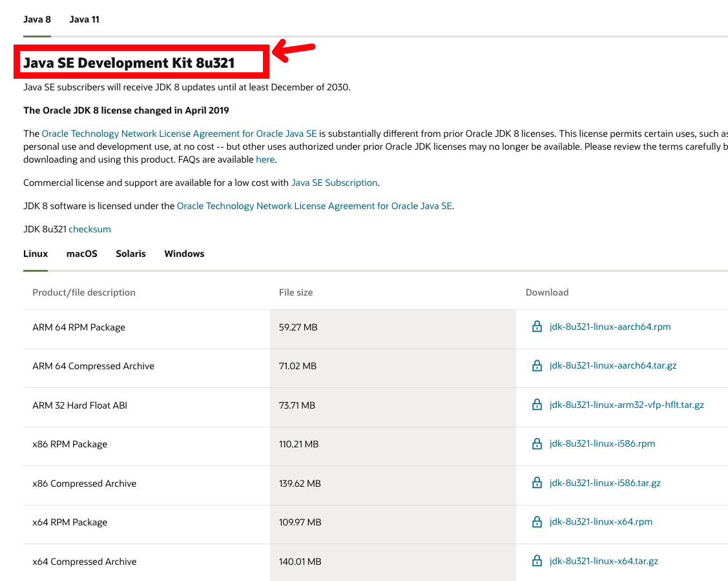Select the Solaris platform tab
The image size is (728, 581).
tap(130, 254)
